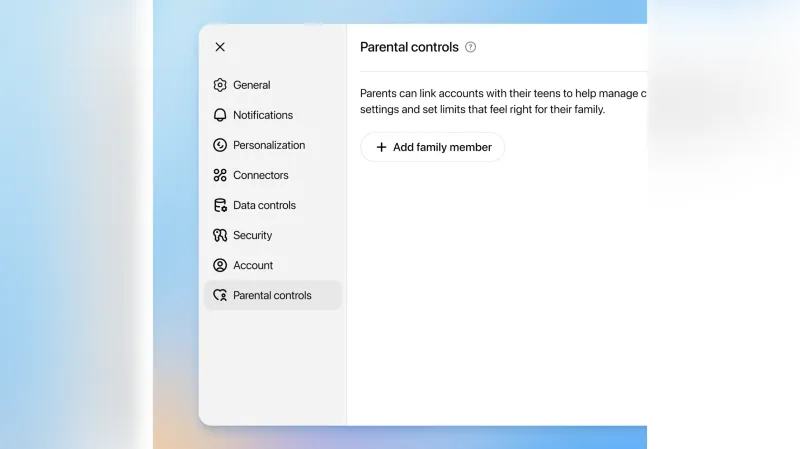Open the help question mark beside Parental controls

click(x=470, y=47)
